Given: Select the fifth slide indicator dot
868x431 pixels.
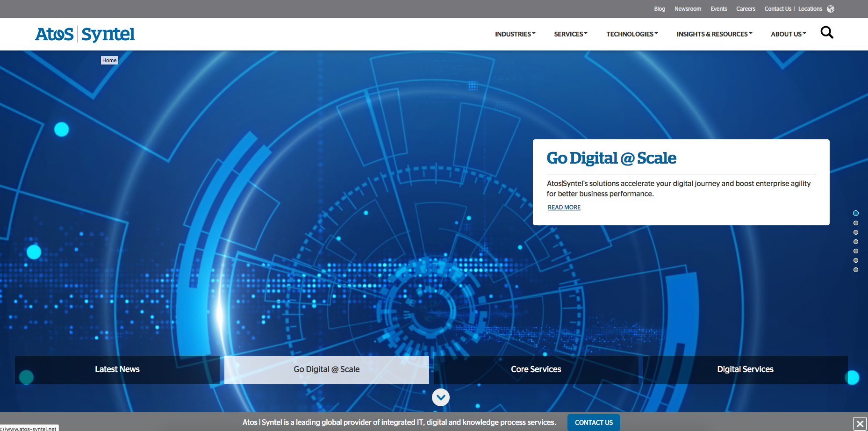Looking at the screenshot, I should coord(856,251).
